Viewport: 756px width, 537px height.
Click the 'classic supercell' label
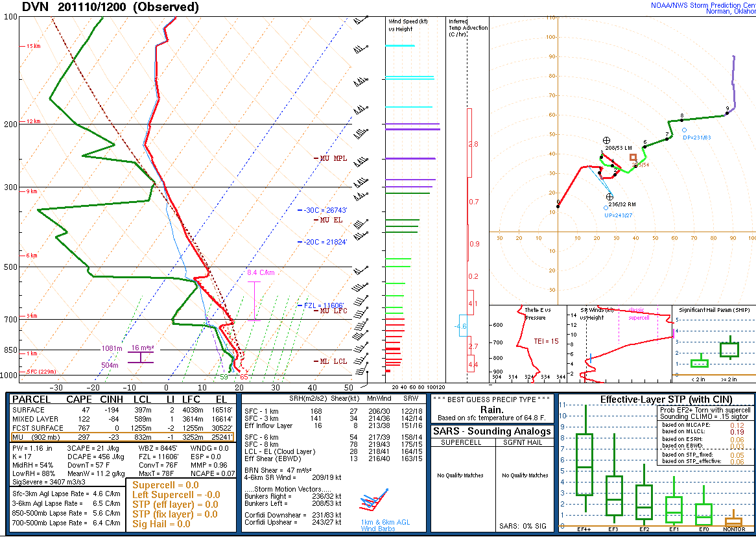[639, 314]
